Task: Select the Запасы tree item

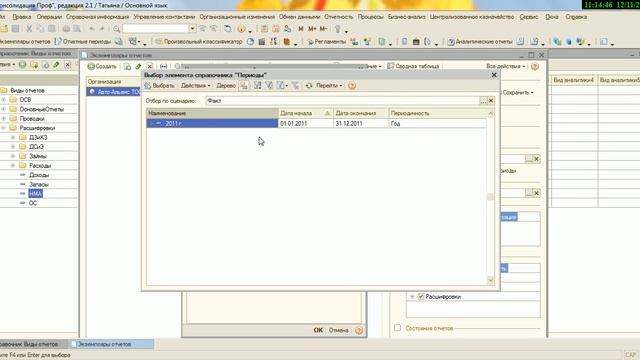Action: pos(39,184)
